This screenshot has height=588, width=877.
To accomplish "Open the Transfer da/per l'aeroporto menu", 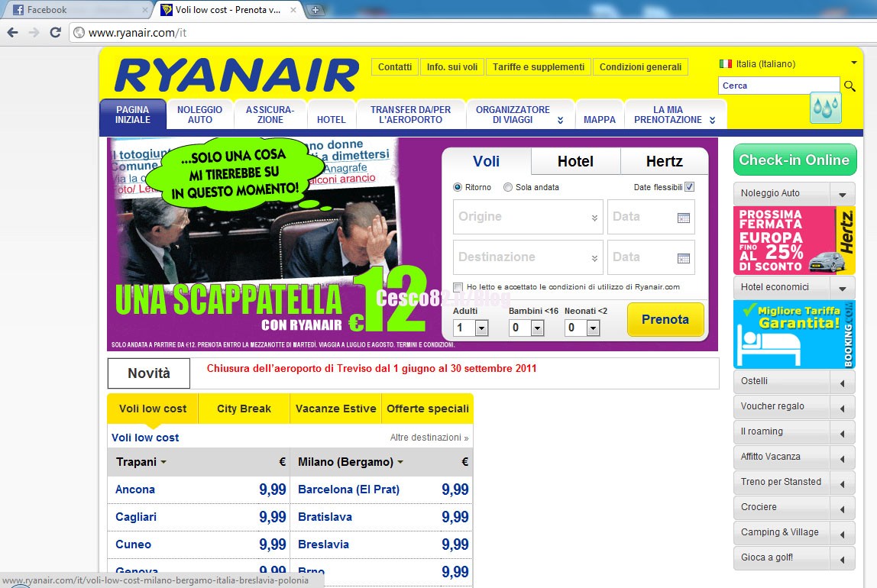I will (x=410, y=115).
